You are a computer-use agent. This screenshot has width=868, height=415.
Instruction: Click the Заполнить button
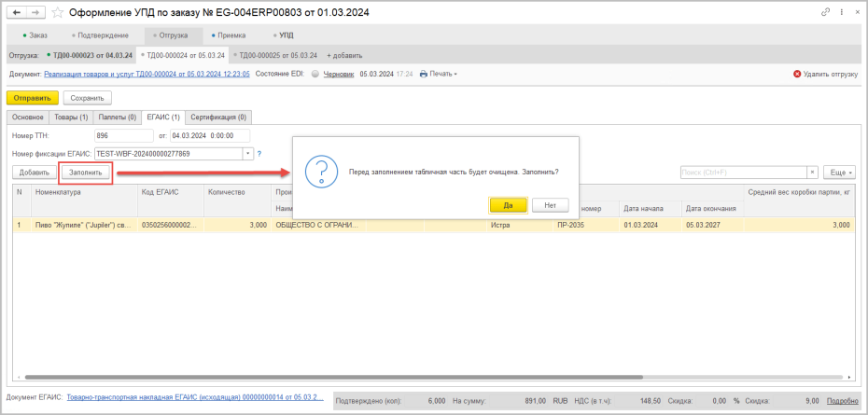pos(85,173)
